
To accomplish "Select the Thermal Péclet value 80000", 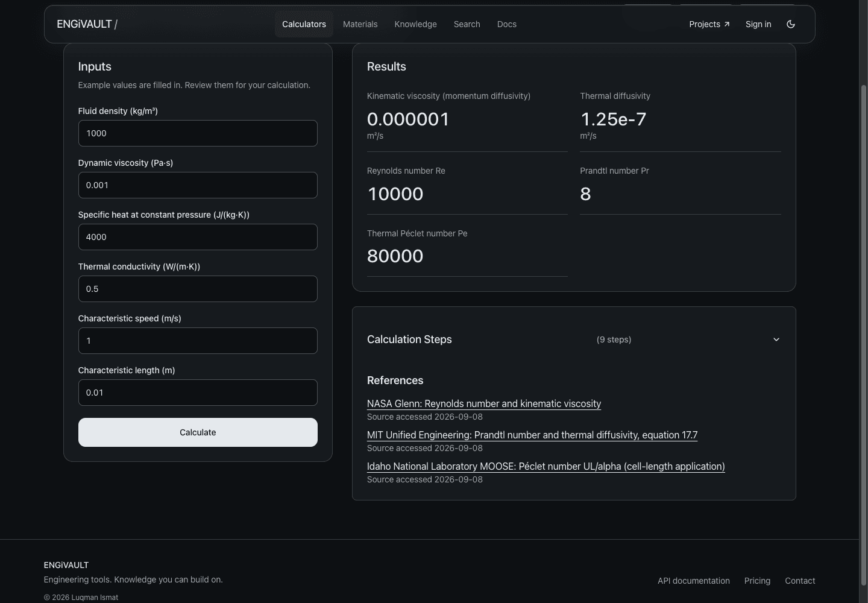I will coord(395,256).
